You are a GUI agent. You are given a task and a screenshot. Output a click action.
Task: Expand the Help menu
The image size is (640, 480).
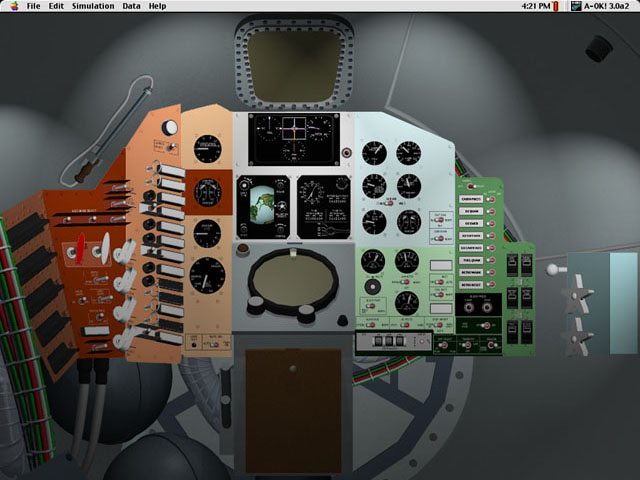(x=158, y=6)
